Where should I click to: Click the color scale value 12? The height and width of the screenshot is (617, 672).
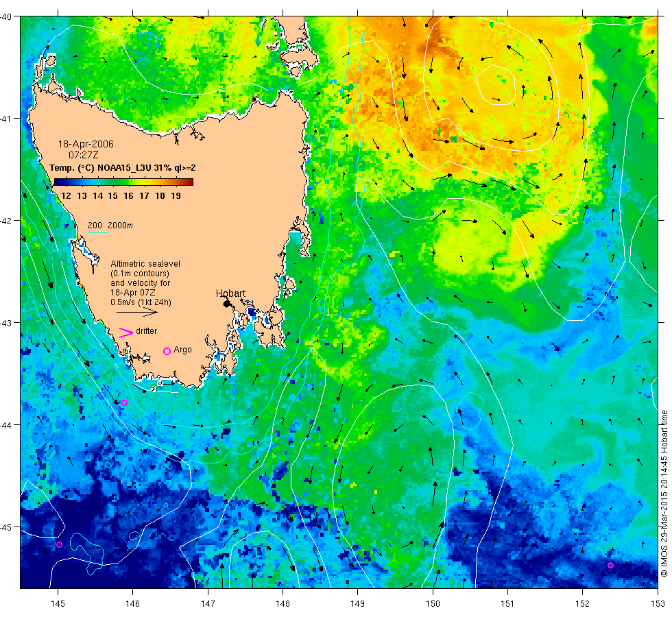click(66, 196)
